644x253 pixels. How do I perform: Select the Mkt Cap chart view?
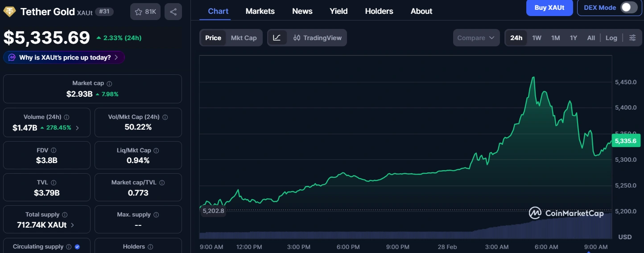tap(244, 38)
